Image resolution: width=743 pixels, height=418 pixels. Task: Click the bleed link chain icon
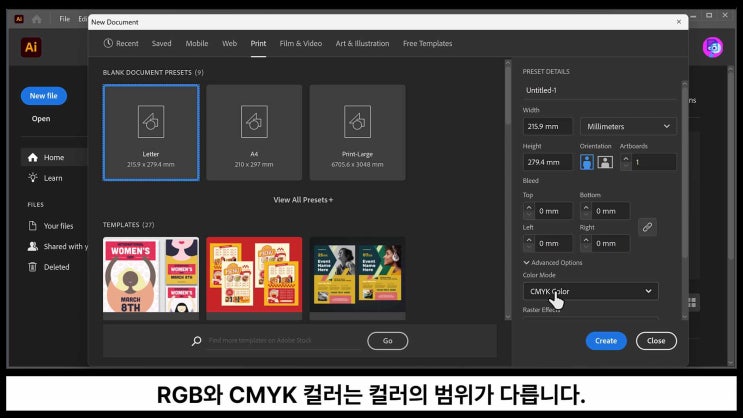[647, 227]
